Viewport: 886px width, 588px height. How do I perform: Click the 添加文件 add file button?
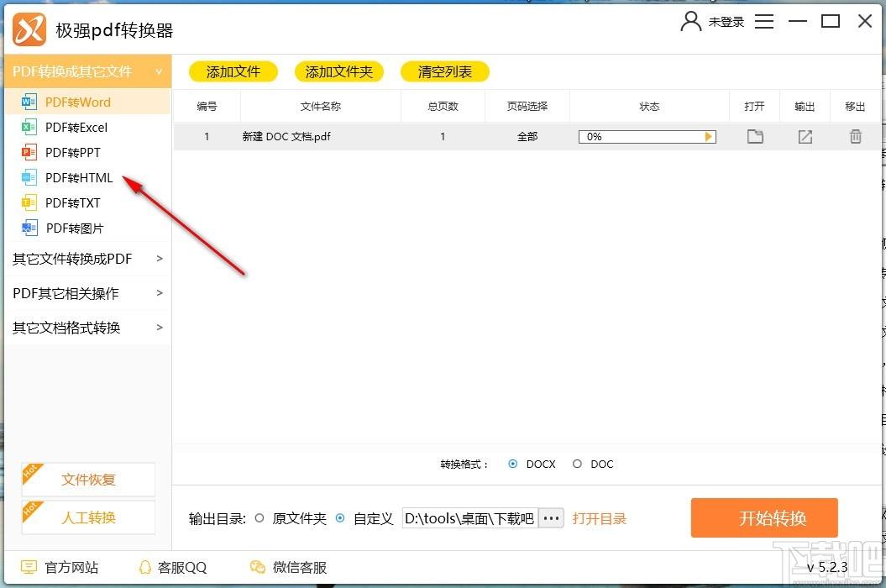click(233, 72)
